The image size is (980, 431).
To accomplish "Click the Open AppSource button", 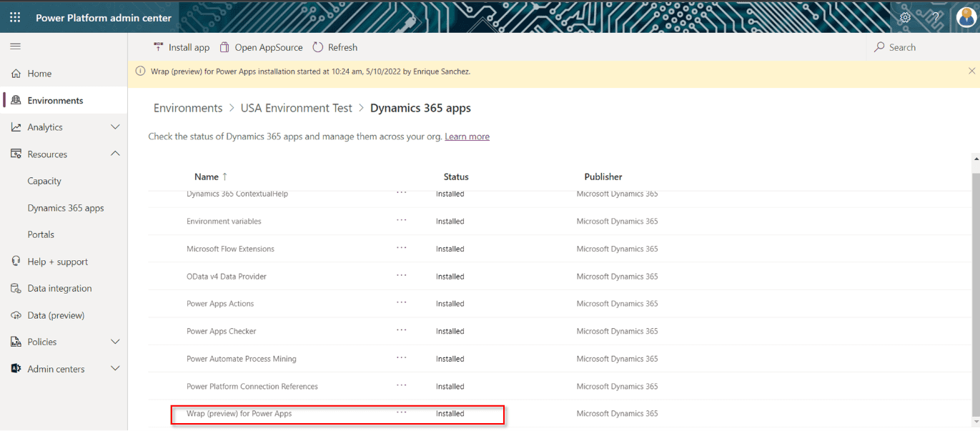I will 261,47.
